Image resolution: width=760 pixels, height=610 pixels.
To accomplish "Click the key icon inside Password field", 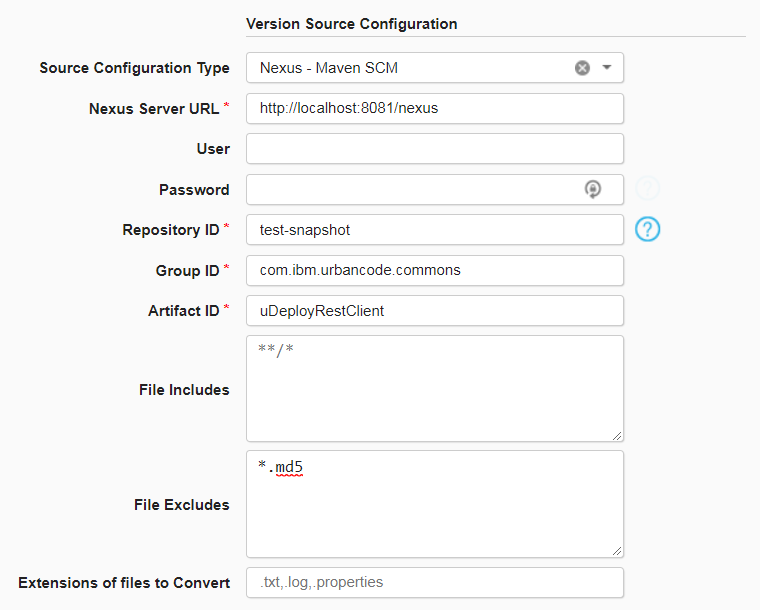I will (593, 189).
